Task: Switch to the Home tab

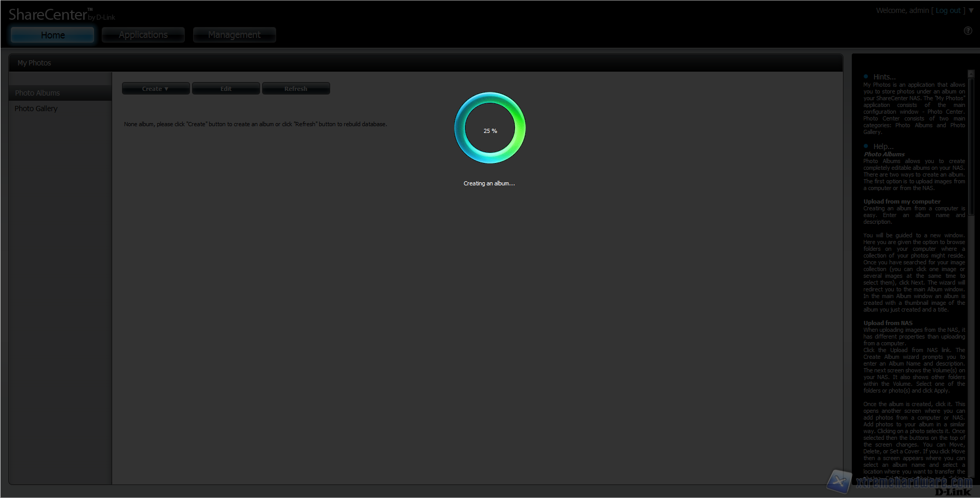Action: tap(52, 35)
